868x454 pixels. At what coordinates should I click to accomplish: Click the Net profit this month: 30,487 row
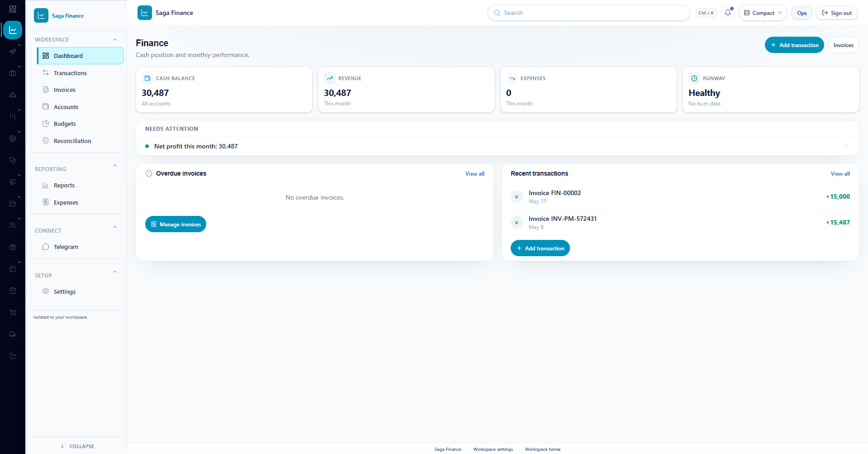coord(497,146)
